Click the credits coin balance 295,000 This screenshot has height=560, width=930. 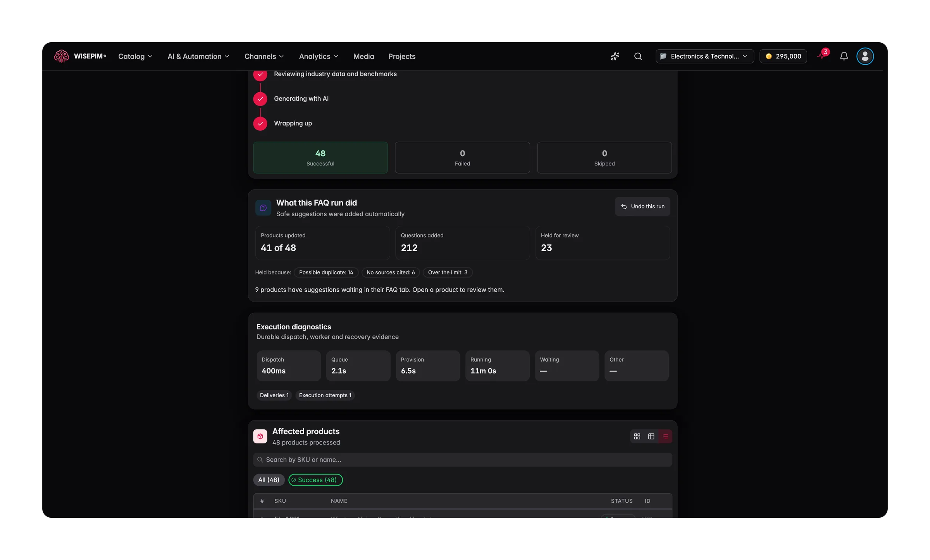pos(783,56)
